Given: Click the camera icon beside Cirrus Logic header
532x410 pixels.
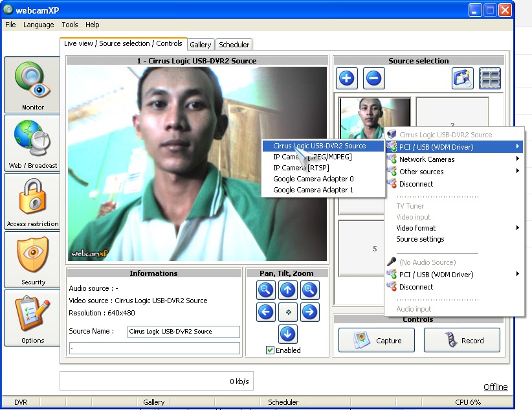Looking at the screenshot, I should click(x=392, y=134).
